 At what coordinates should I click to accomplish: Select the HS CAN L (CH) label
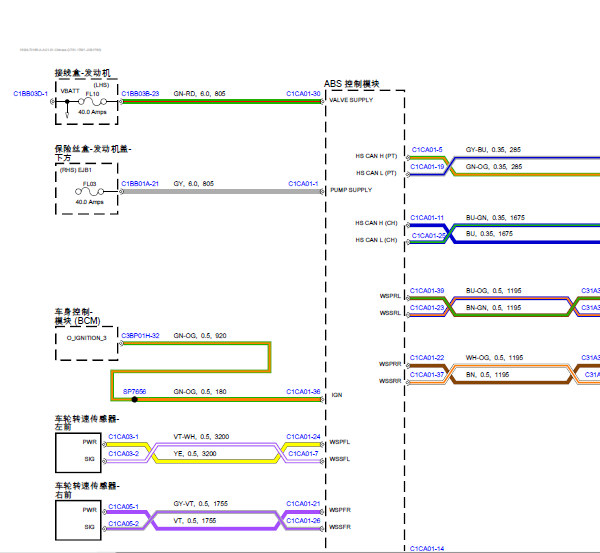(376, 240)
